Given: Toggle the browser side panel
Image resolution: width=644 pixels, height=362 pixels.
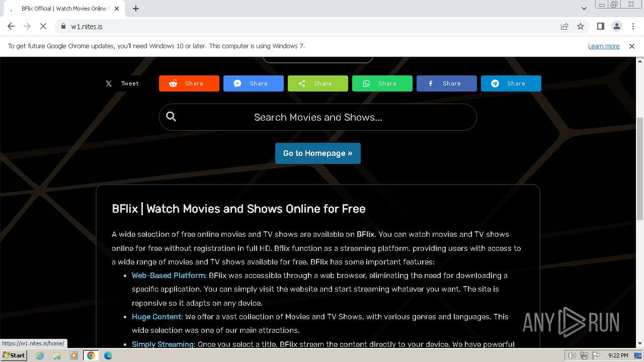Looking at the screenshot, I should click(x=600, y=26).
